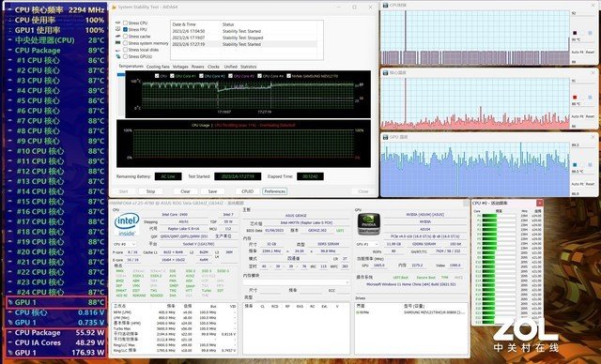Click the CPU Package 89°C sensor row
The height and width of the screenshot is (364, 601).
[x=56, y=50]
